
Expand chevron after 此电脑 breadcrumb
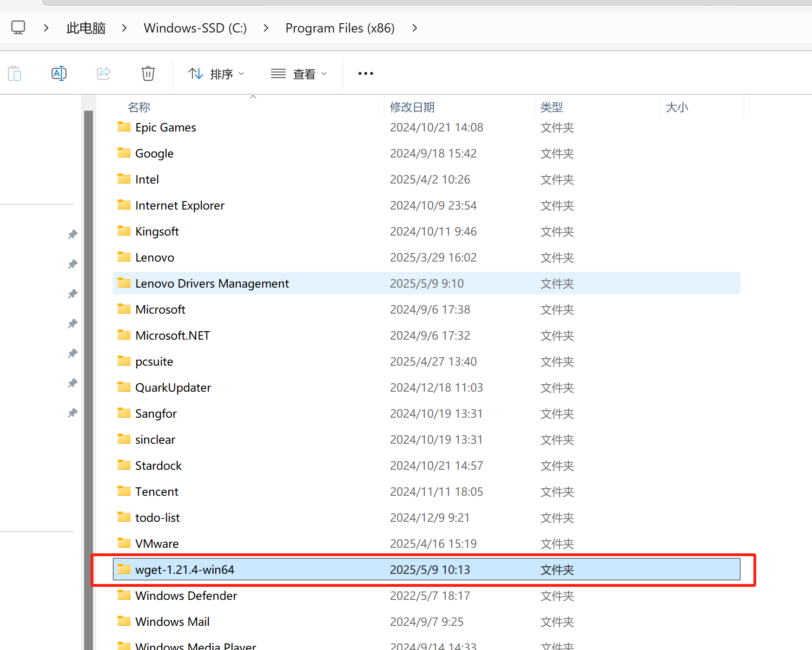click(124, 28)
